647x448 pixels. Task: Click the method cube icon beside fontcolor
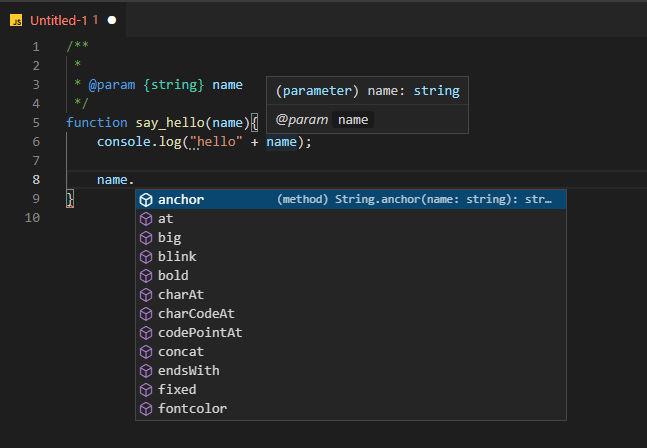146,408
